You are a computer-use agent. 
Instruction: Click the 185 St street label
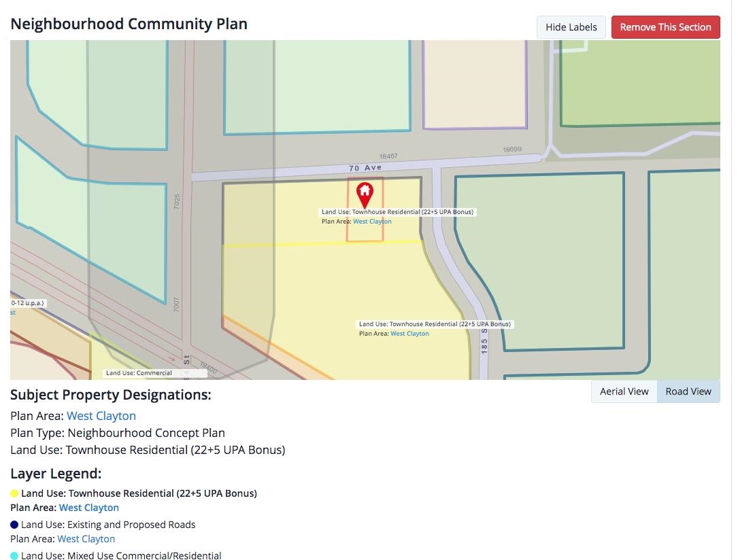pos(484,341)
